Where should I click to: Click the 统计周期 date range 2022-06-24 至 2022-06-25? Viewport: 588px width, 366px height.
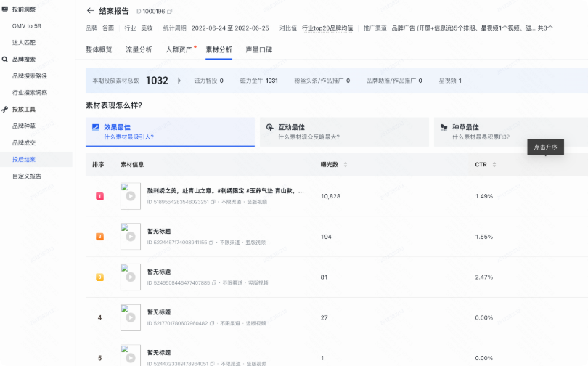click(230, 28)
